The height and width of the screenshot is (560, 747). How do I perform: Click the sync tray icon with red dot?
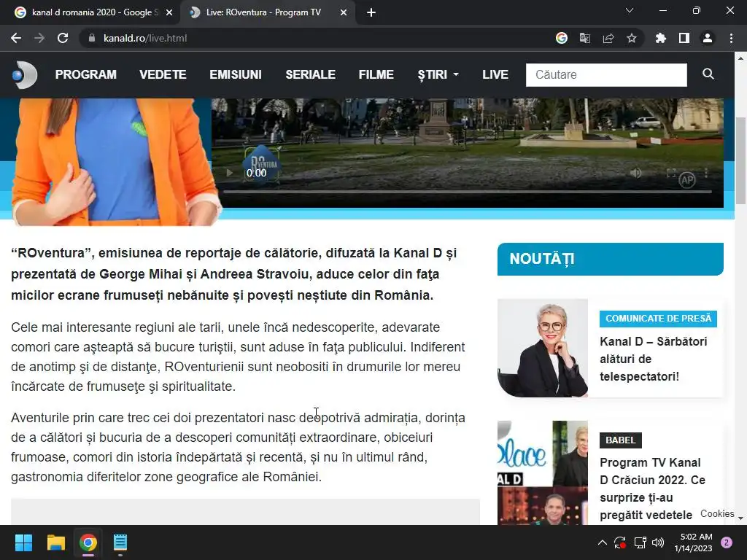[620, 542]
